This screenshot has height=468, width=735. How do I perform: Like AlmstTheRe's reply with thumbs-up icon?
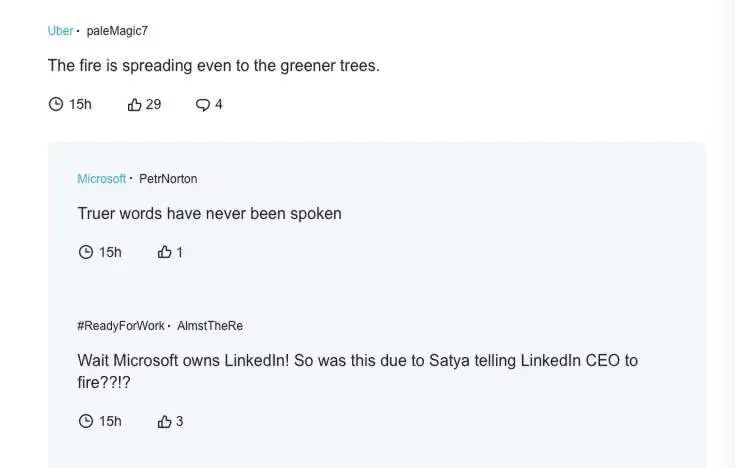(x=165, y=421)
